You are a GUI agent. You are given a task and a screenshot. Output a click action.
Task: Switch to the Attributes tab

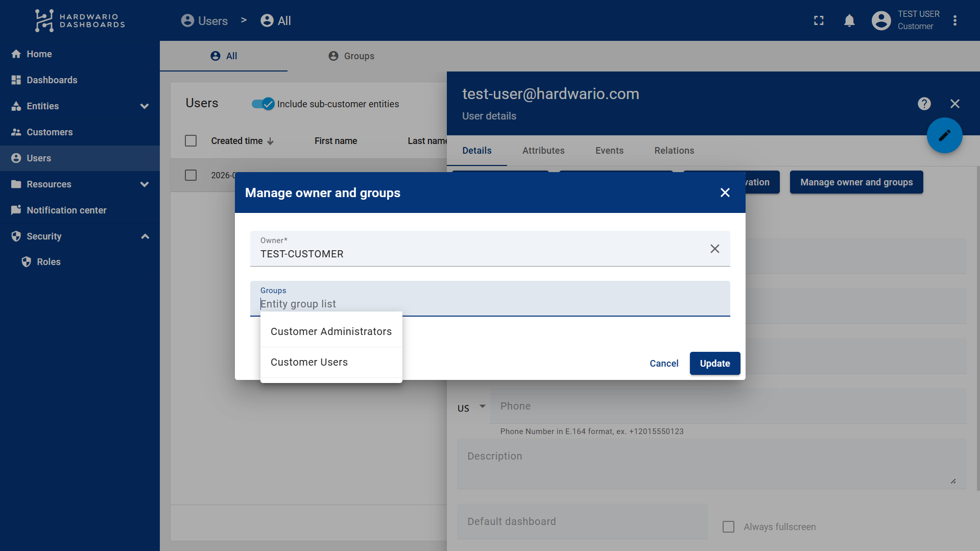point(543,151)
